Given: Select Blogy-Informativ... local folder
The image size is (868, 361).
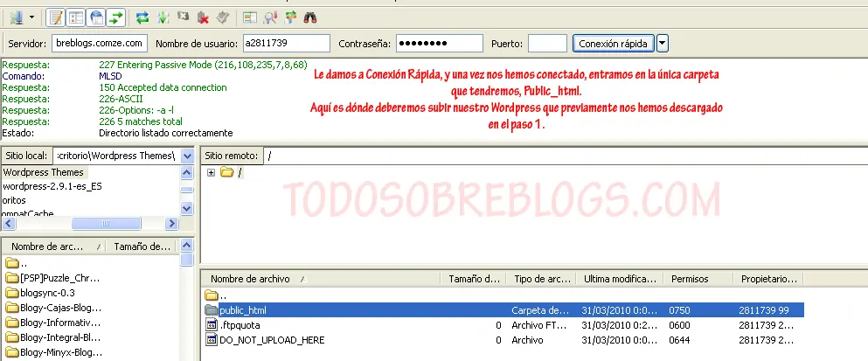Looking at the screenshot, I should point(53,323).
